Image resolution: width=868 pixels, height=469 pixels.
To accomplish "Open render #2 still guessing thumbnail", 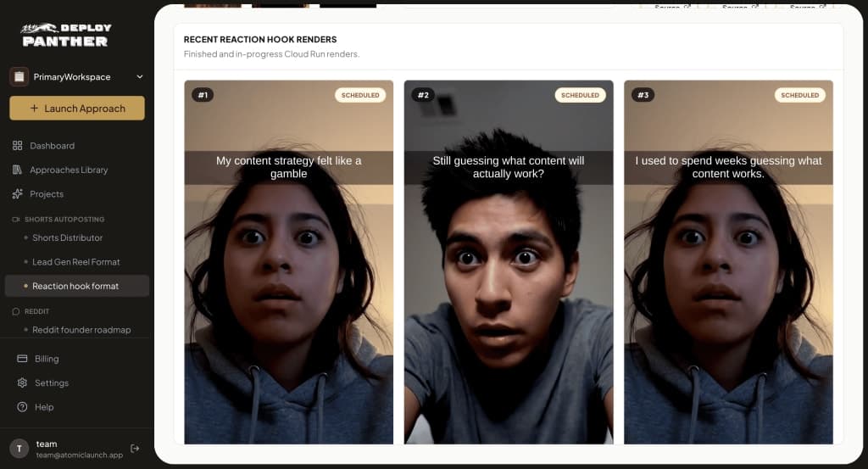I will tap(509, 262).
